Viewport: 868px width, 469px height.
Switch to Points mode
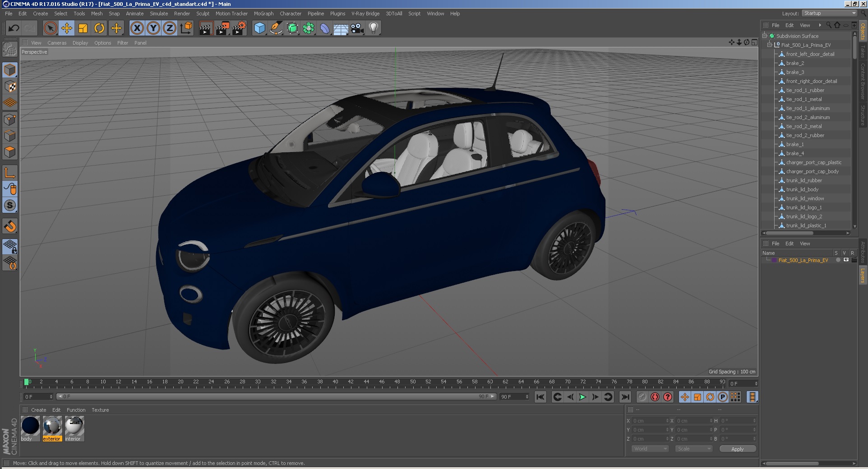pos(10,120)
